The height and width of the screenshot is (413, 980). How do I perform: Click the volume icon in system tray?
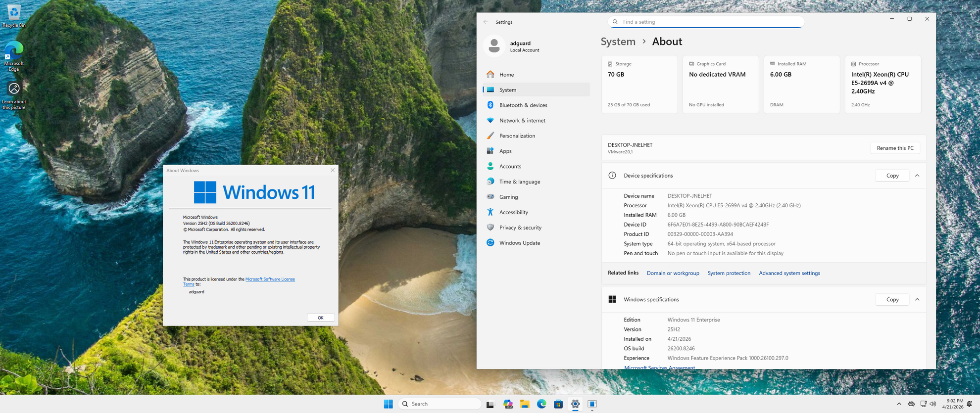[933, 404]
